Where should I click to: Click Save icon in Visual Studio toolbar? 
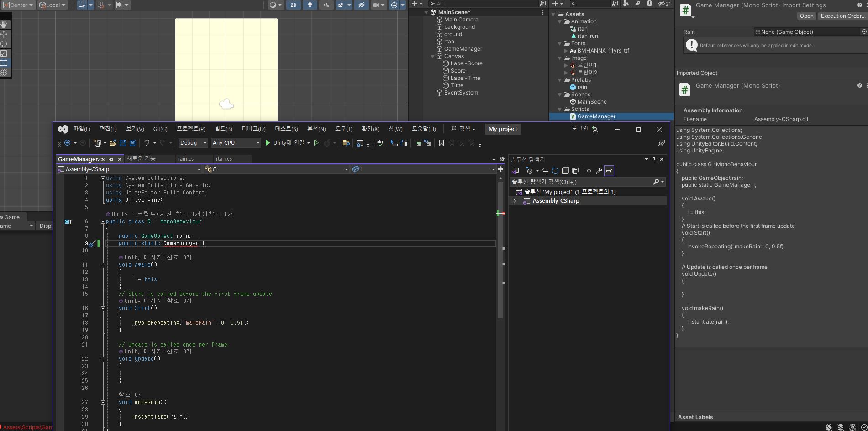point(123,143)
